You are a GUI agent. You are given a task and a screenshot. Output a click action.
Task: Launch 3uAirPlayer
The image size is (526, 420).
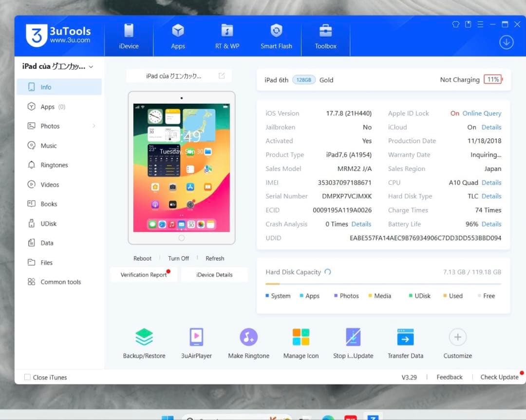pos(196,341)
